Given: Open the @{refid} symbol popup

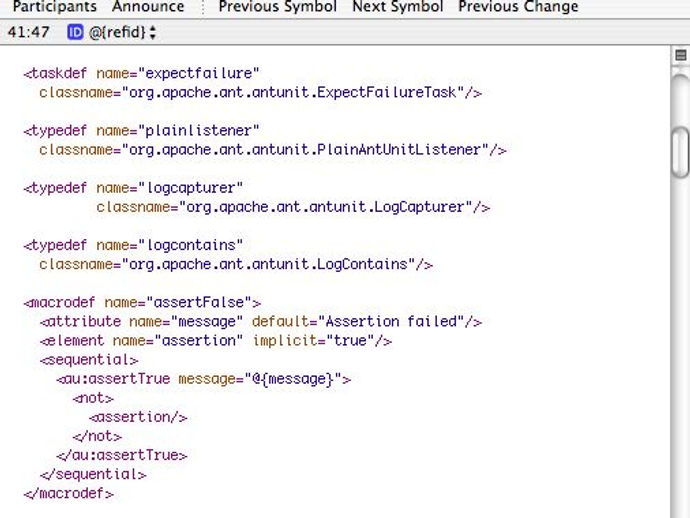Looking at the screenshot, I should click(x=122, y=32).
